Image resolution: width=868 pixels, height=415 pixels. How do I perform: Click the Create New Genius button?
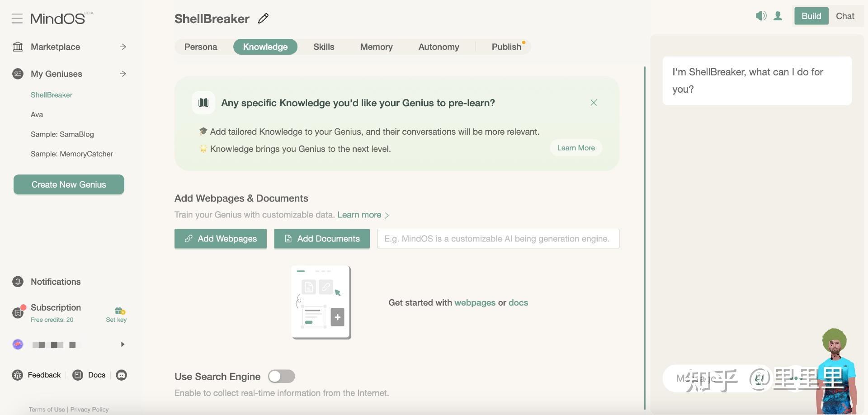click(x=69, y=184)
